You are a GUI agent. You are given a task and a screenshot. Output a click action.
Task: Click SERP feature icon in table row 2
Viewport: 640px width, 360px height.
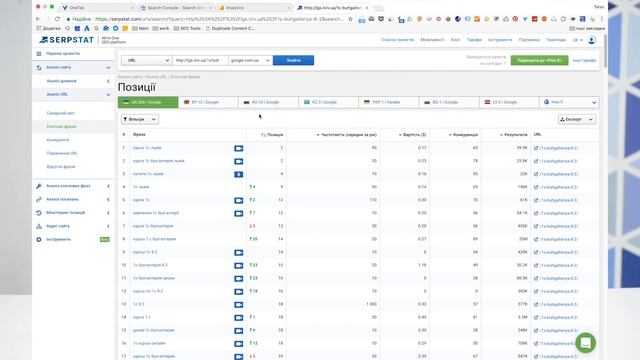[x=239, y=161]
